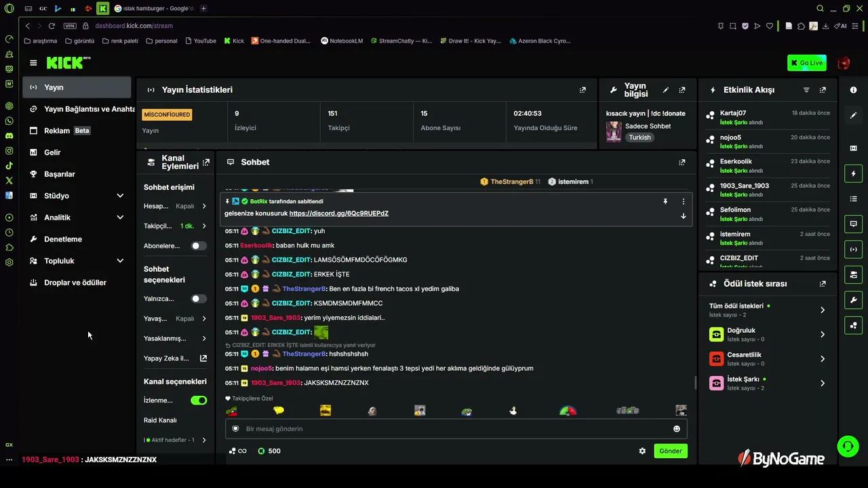Open Droplar ve ödüller sidebar item
This screenshot has height=488, width=868.
click(77, 283)
